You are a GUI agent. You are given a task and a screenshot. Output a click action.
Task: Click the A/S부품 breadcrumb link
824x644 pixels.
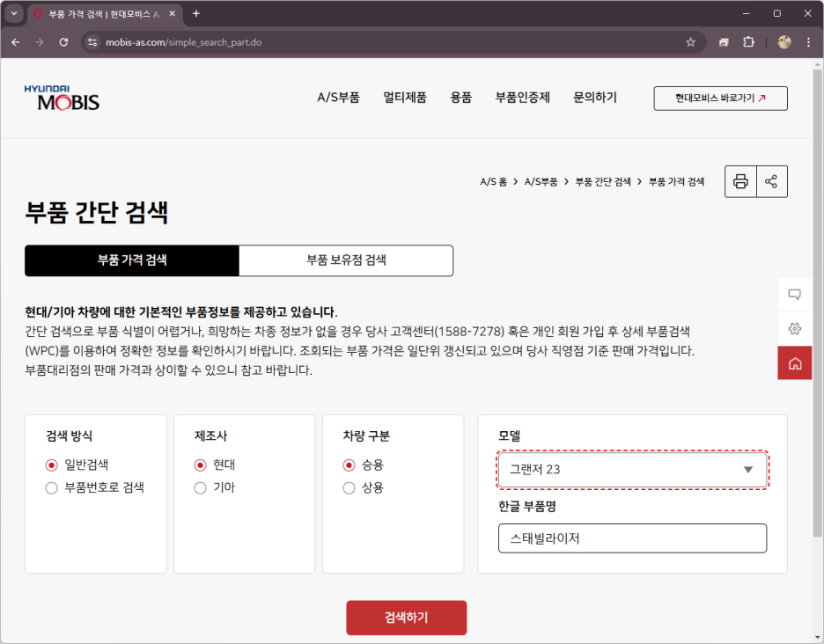click(541, 182)
